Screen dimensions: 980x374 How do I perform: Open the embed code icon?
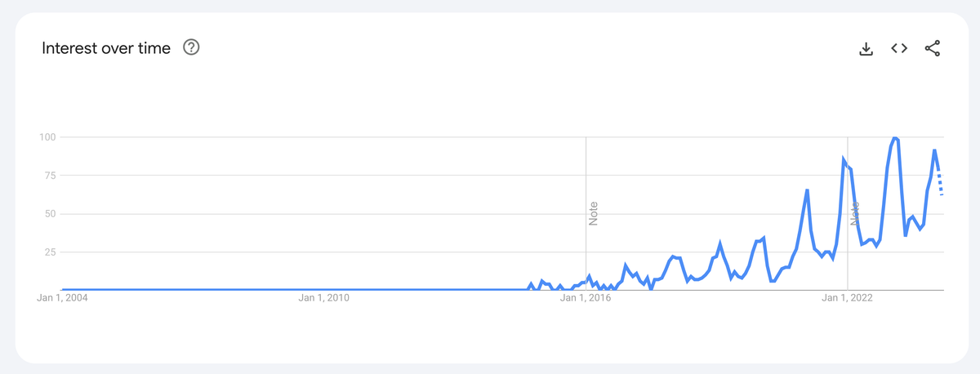(899, 49)
